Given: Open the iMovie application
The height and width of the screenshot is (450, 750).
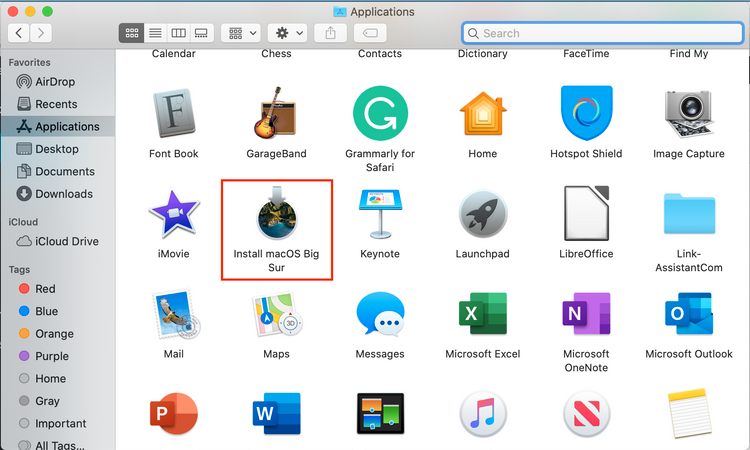Looking at the screenshot, I should click(174, 214).
